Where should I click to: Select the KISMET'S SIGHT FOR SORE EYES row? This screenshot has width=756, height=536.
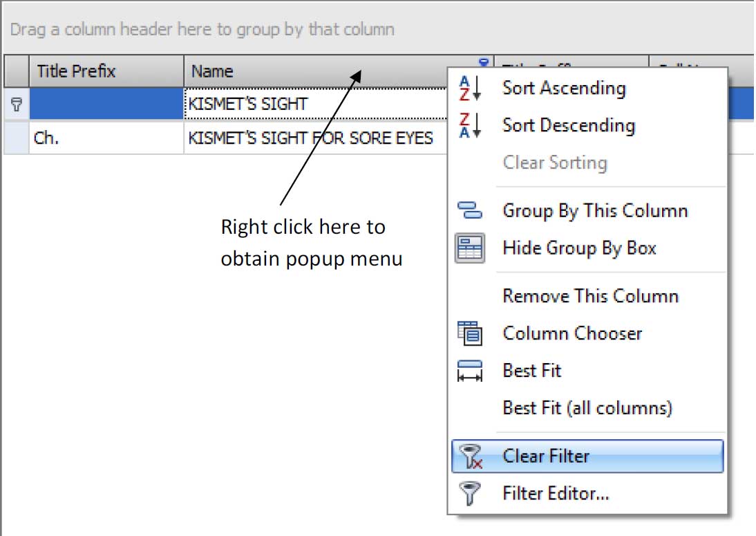pyautogui.click(x=310, y=138)
